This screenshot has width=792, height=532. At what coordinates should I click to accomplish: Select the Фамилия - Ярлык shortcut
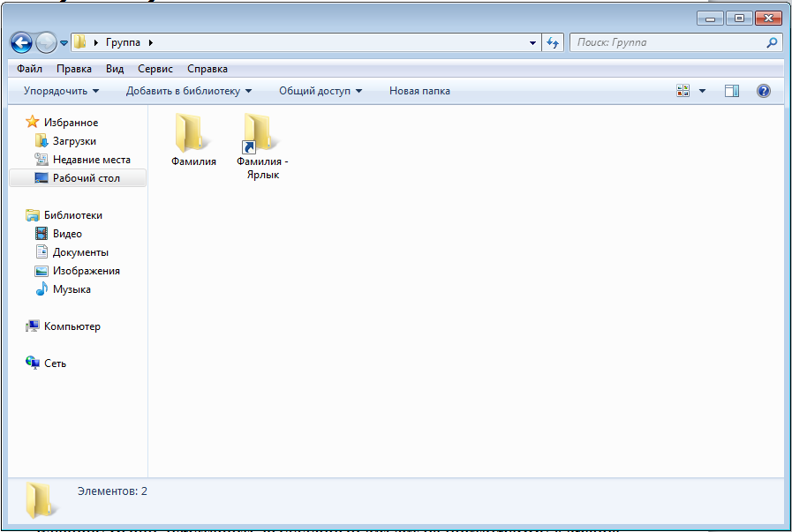point(262,146)
